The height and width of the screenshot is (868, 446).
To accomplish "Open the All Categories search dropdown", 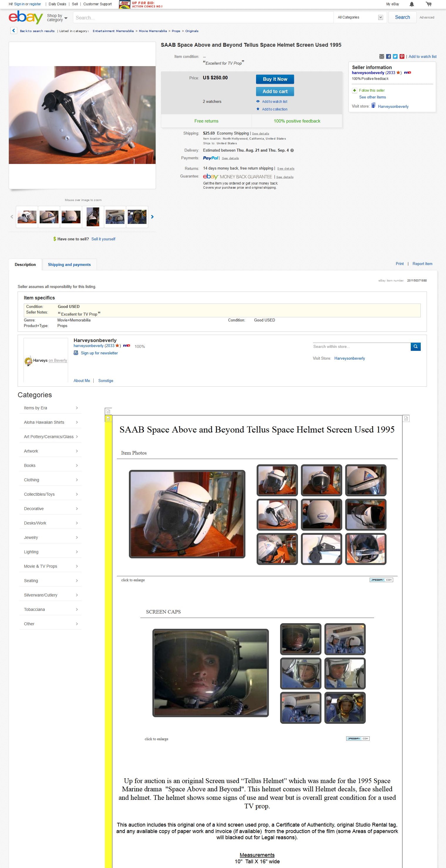I will tap(360, 18).
